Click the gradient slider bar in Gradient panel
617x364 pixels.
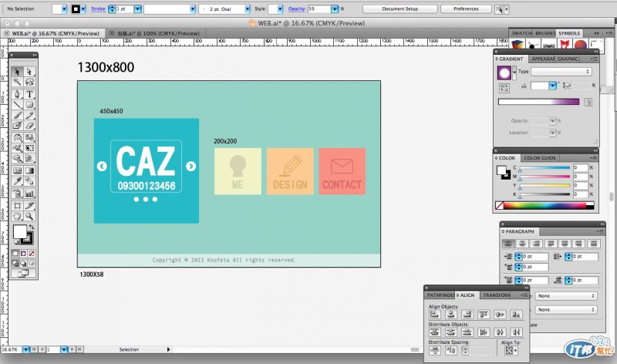point(538,102)
